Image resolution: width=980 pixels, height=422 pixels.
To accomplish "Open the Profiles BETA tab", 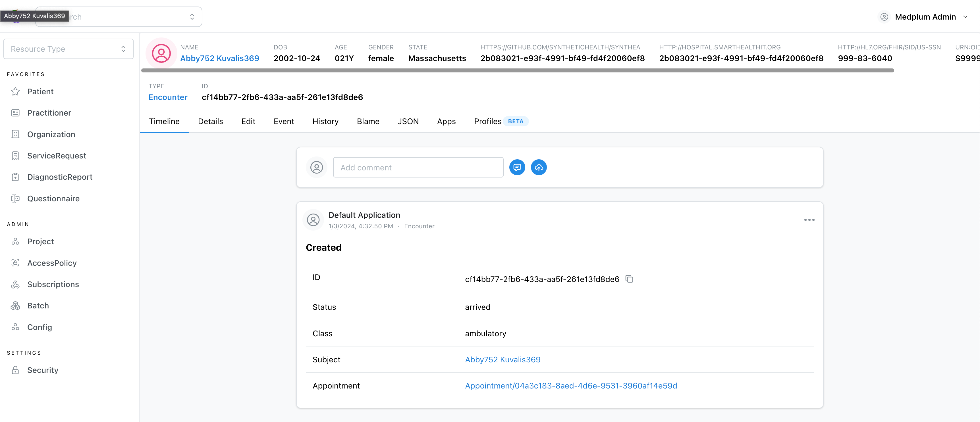I will coord(501,121).
